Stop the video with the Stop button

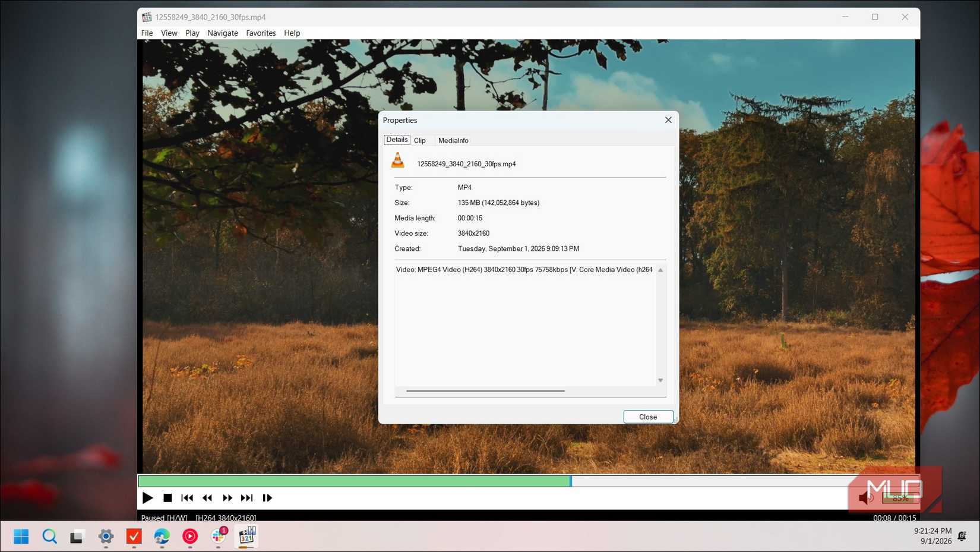pyautogui.click(x=167, y=498)
